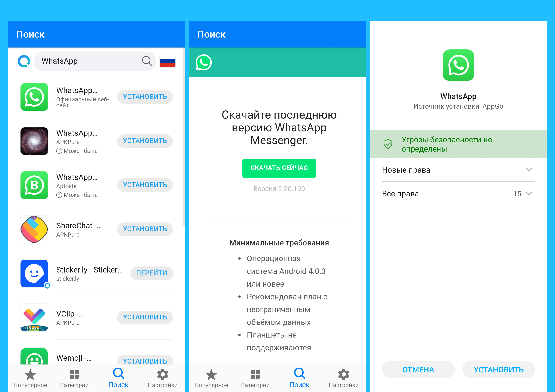Image resolution: width=555 pixels, height=392 pixels.
Task: Click СКАЧАТЬ СЕЙЧАС download button
Action: point(277,167)
